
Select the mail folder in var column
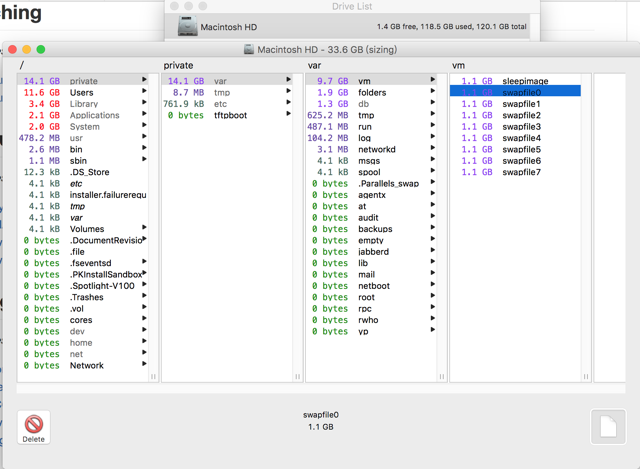point(371,275)
